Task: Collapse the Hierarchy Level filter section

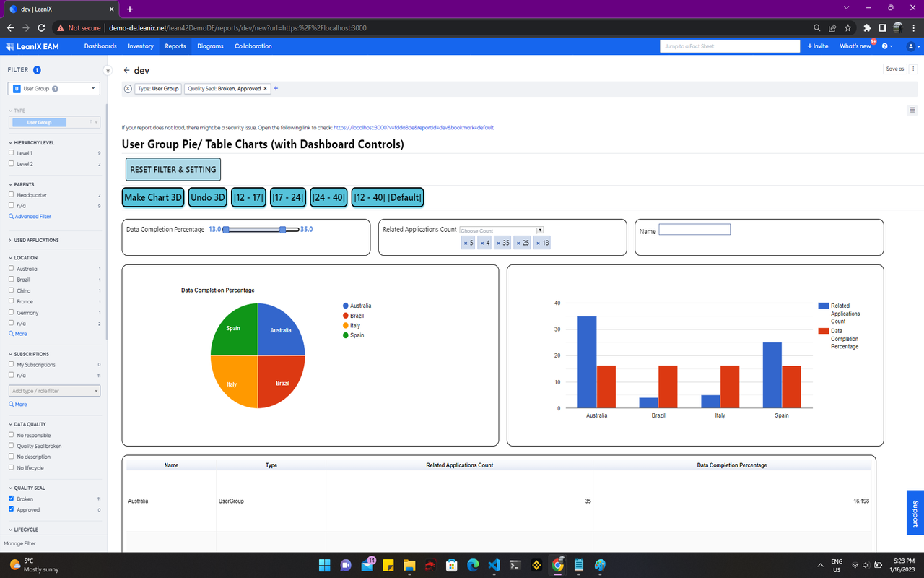Action: [x=31, y=143]
